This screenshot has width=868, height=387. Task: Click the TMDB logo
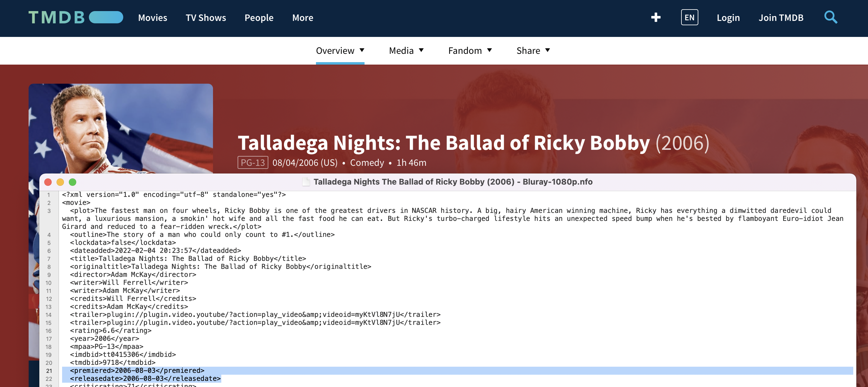click(x=76, y=18)
